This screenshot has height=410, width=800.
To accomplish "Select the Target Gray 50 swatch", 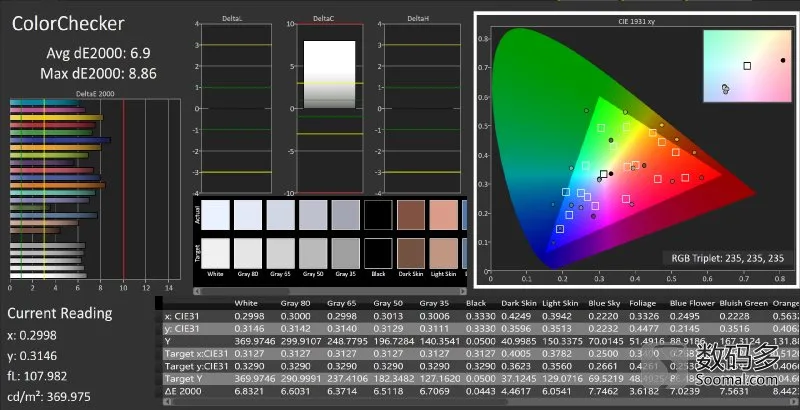I will click(313, 253).
